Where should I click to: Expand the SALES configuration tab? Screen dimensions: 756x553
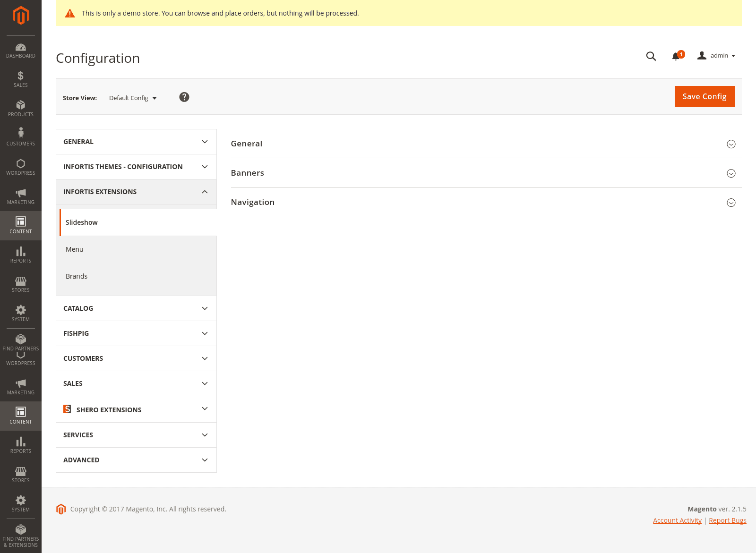[x=136, y=383]
